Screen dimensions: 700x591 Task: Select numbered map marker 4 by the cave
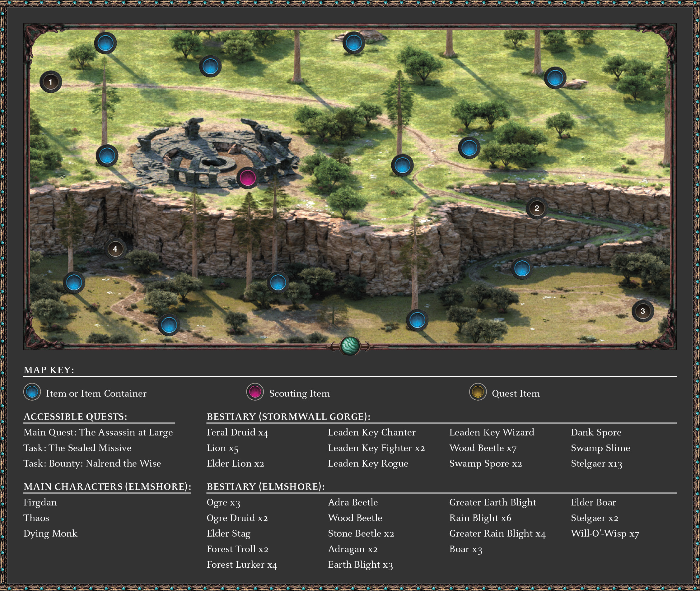pos(115,249)
